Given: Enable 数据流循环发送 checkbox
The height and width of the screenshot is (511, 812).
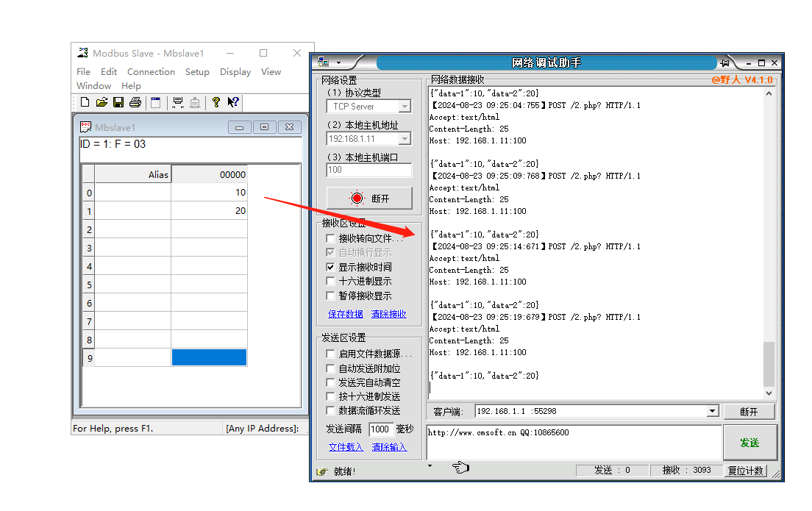Looking at the screenshot, I should [x=330, y=410].
